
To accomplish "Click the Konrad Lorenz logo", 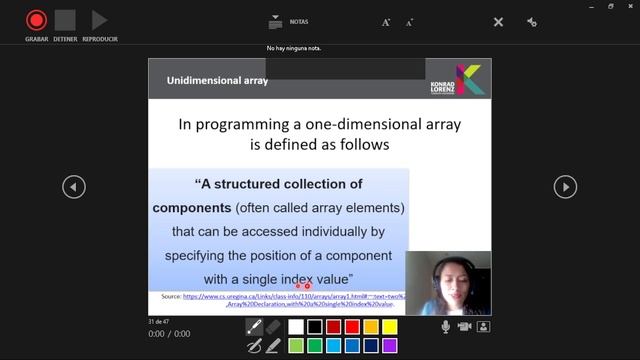I will (x=458, y=79).
